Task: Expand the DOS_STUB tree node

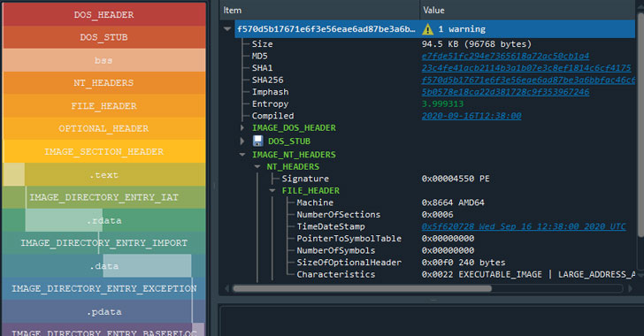Action: 242,141
